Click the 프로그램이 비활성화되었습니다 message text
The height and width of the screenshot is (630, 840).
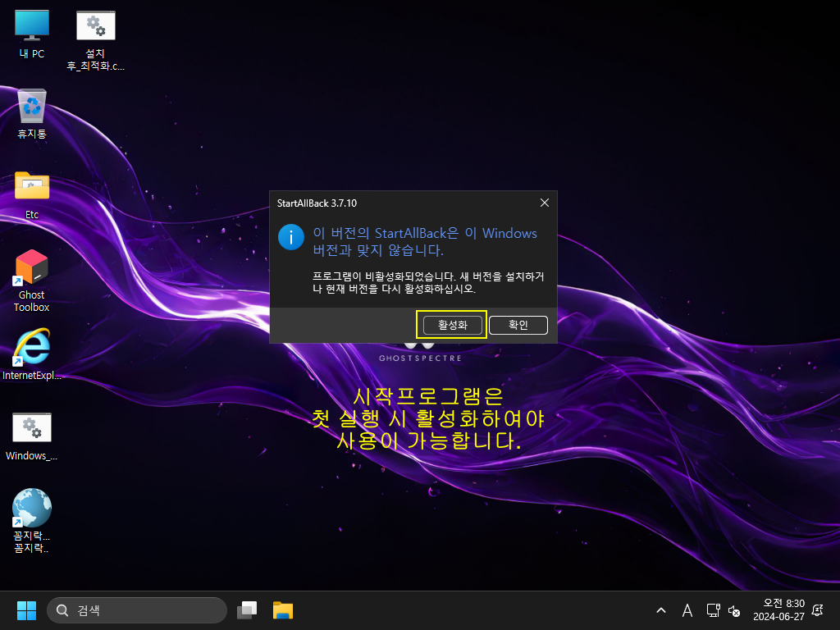[428, 282]
